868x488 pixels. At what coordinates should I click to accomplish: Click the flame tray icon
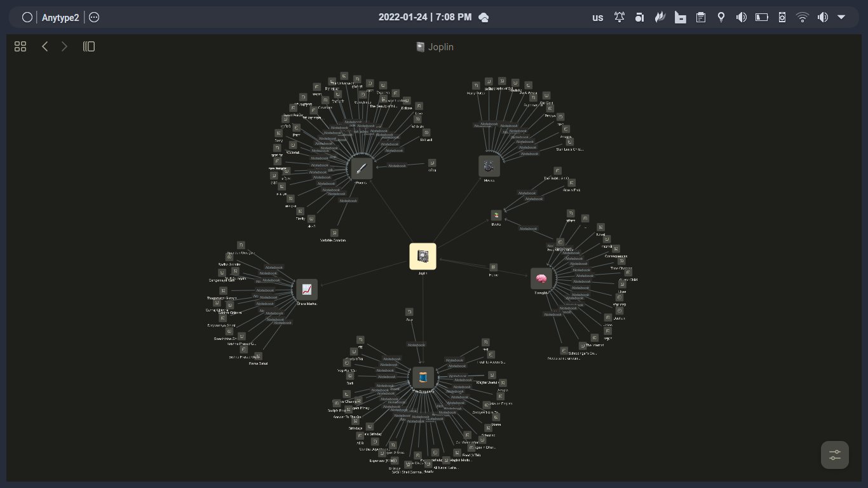(660, 17)
